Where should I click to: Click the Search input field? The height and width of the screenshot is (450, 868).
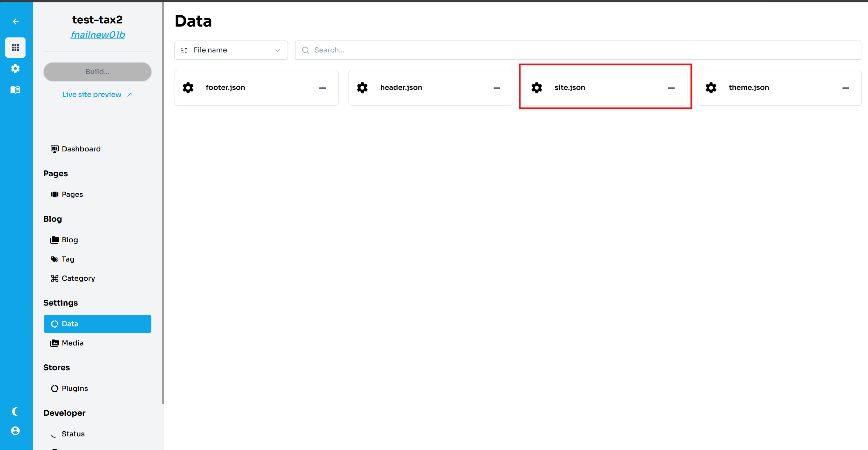(578, 50)
